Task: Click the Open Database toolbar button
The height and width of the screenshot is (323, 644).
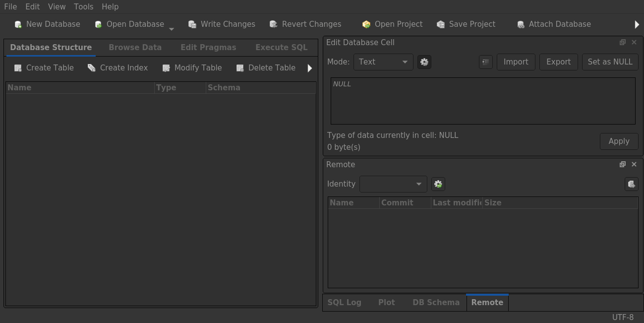Action: [129, 24]
